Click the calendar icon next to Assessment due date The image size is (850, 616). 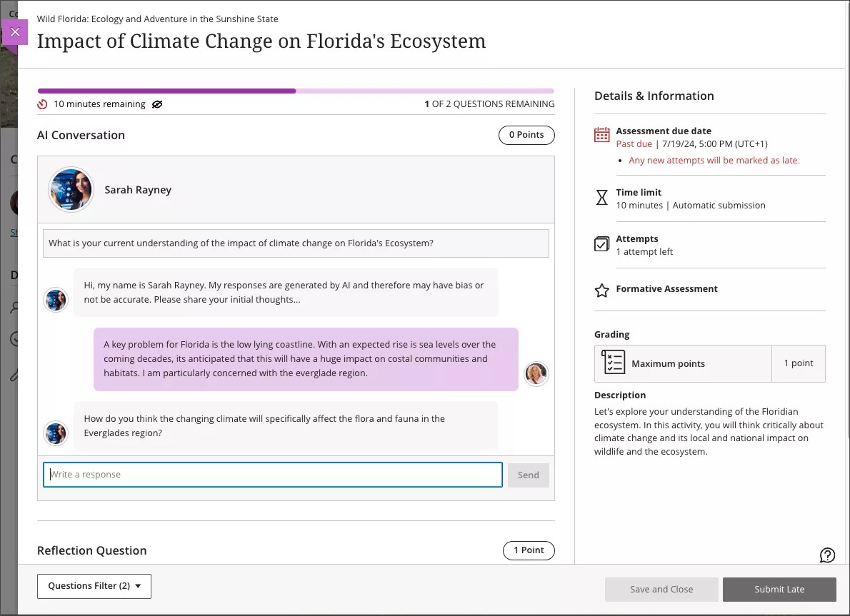[601, 133]
